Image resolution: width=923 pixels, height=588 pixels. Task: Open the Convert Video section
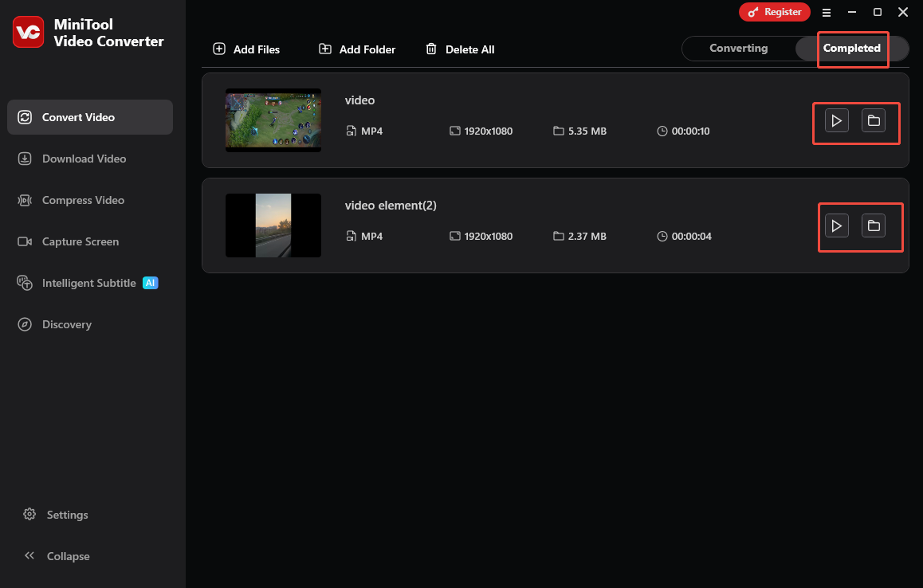[90, 117]
